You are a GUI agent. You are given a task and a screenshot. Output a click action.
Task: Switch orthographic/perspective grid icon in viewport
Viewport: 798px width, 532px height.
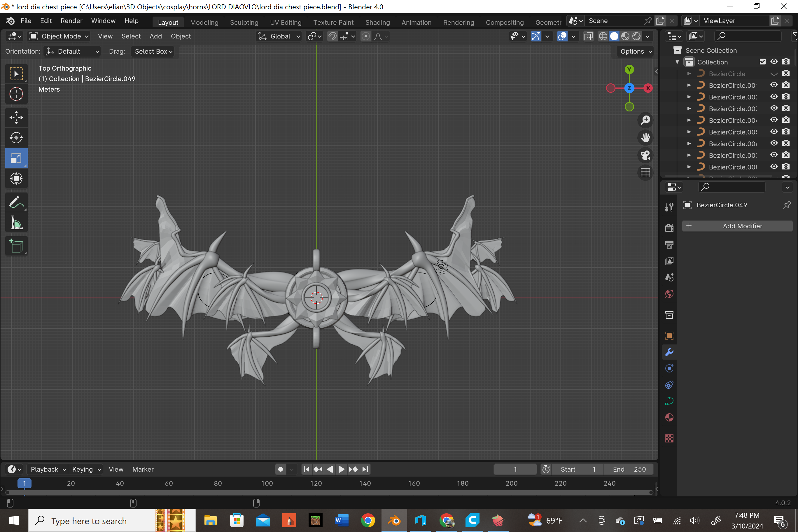(x=645, y=173)
